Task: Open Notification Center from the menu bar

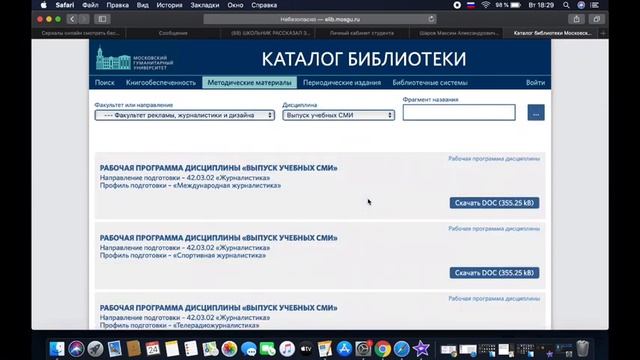Action: [x=595, y=5]
